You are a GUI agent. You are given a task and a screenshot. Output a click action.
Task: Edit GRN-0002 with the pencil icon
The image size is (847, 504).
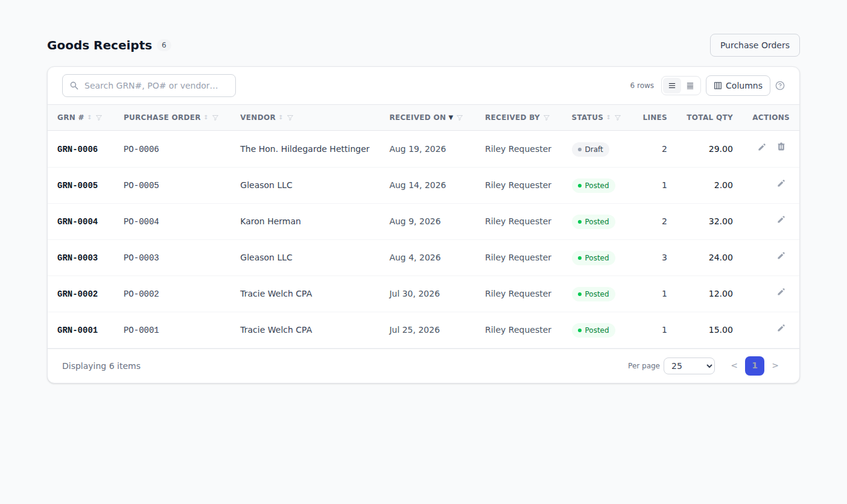click(x=781, y=292)
